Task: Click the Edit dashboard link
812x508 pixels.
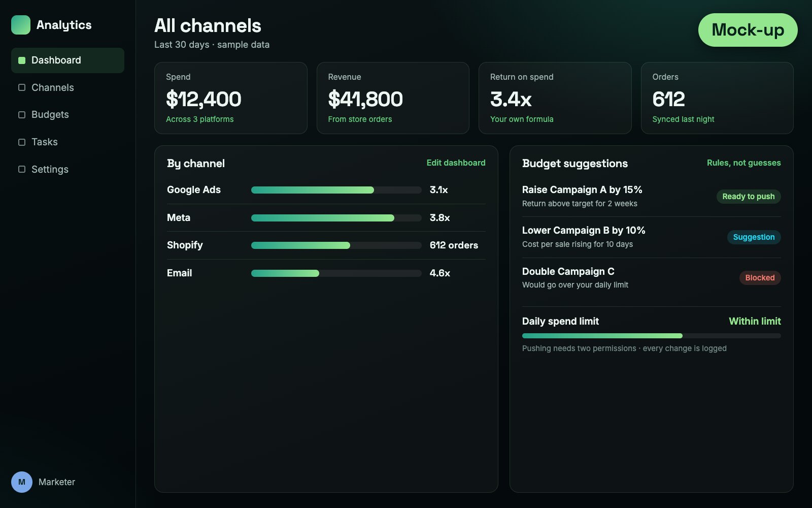Action: pyautogui.click(x=456, y=163)
